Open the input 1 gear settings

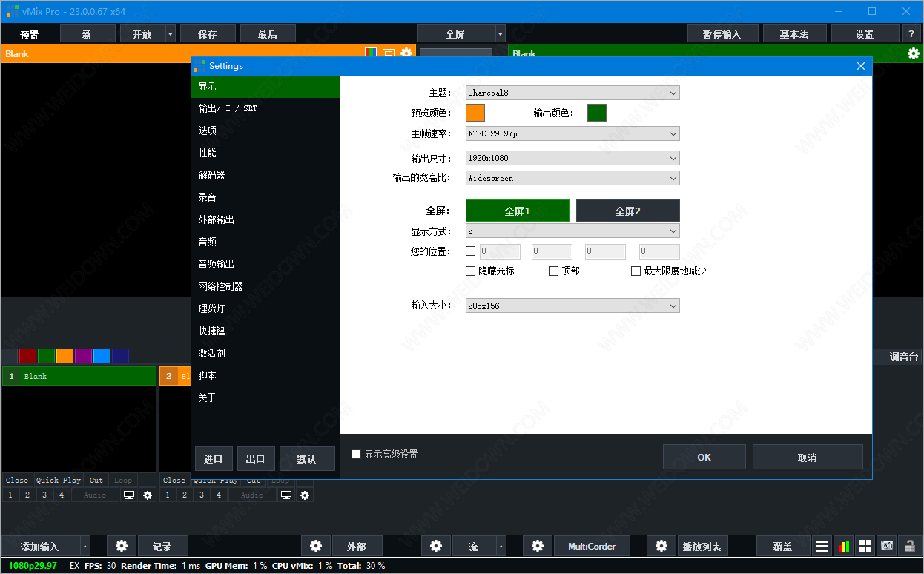click(x=148, y=495)
